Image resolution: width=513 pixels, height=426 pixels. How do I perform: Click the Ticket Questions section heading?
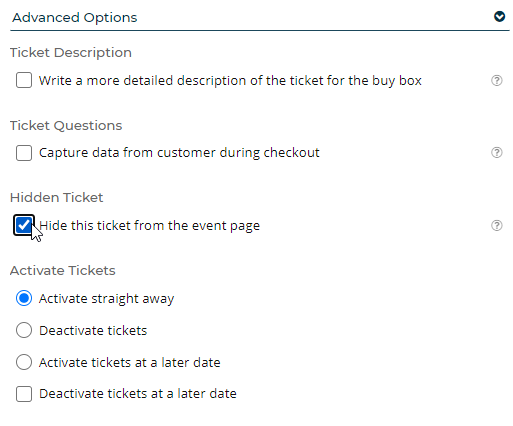pyautogui.click(x=66, y=126)
